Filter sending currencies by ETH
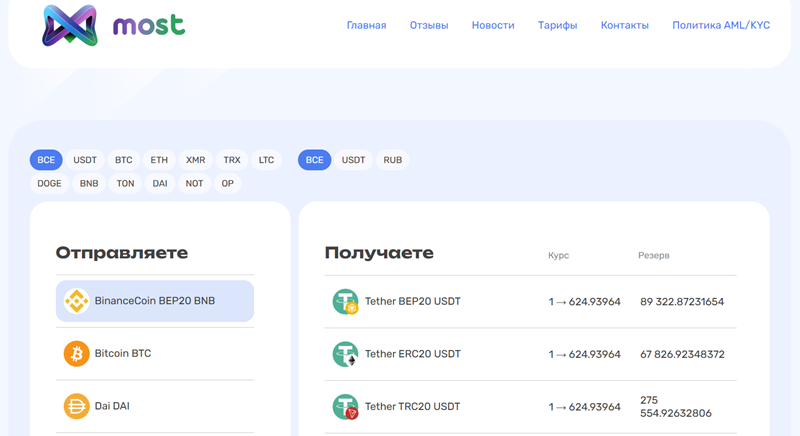 159,160
